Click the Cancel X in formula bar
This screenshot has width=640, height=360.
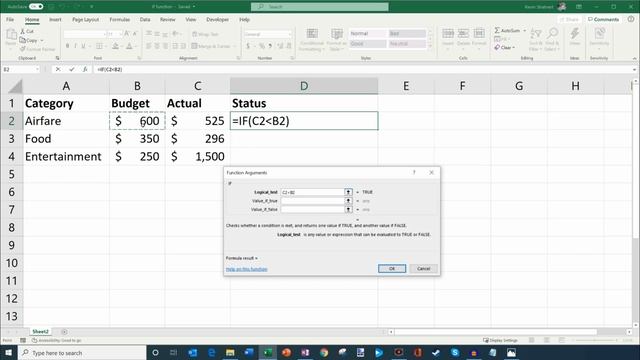point(58,69)
